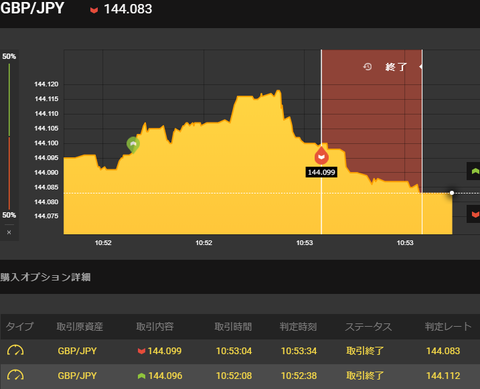The image size is (480, 389).
Task: Click the red Low buy button at chart edge
Action: (x=474, y=214)
